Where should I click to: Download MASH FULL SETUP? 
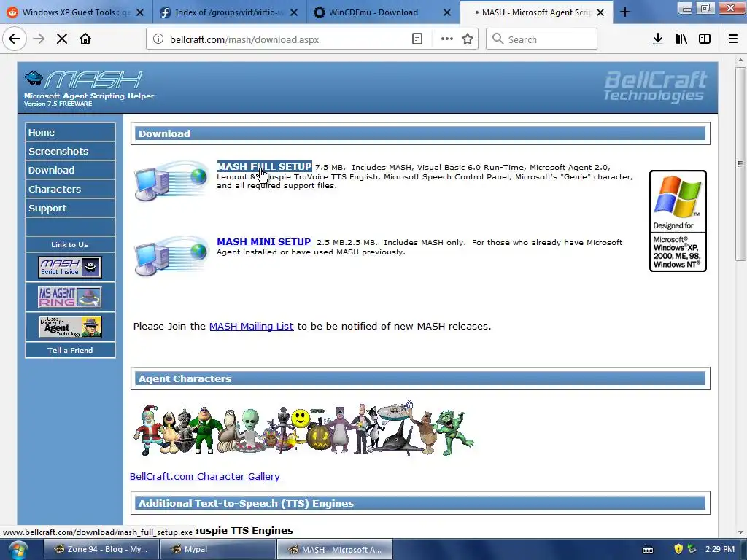[x=264, y=167]
